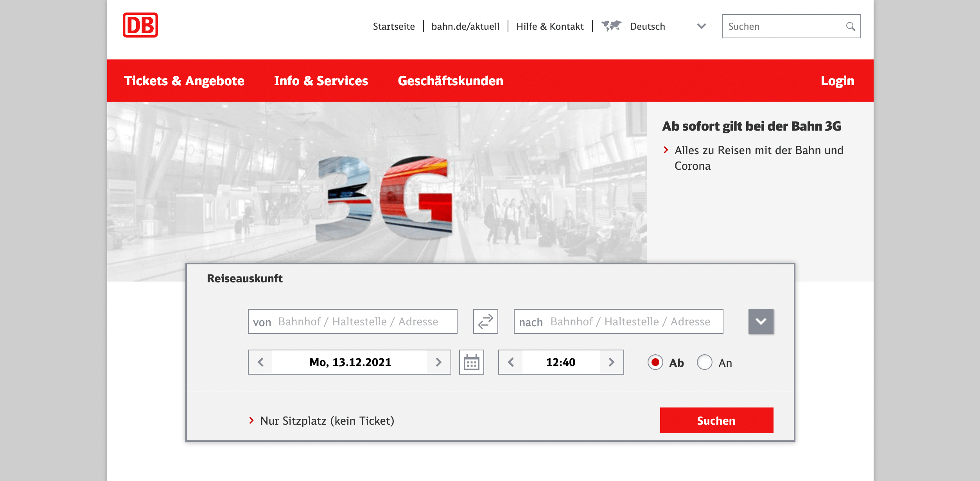980x481 pixels.
Task: Open the calendar date picker
Action: [471, 363]
